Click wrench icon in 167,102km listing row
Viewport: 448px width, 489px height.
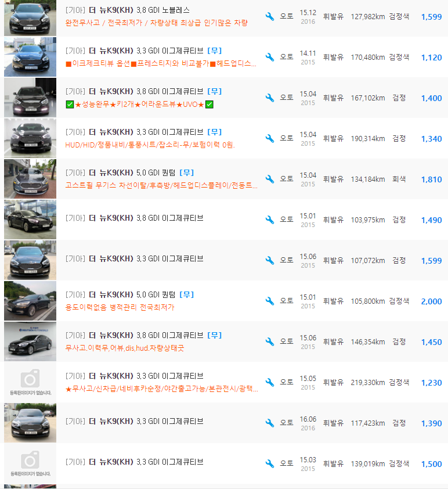(270, 98)
